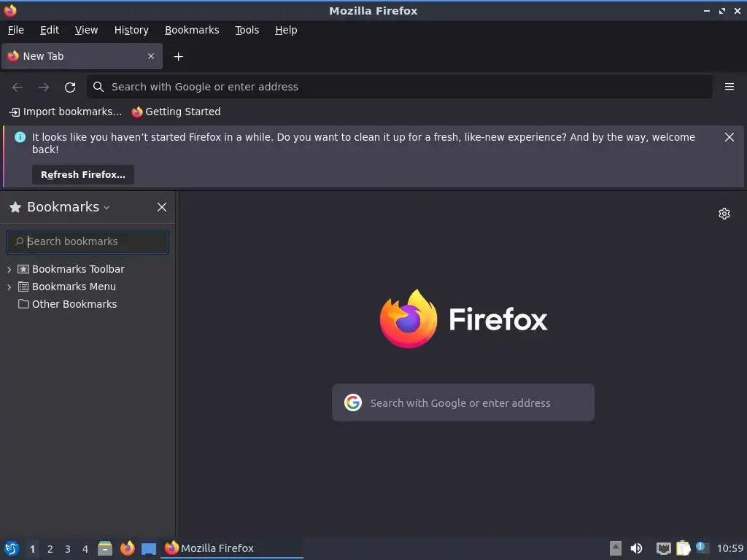
Task: Click the Google logo in page search
Action: coord(353,402)
